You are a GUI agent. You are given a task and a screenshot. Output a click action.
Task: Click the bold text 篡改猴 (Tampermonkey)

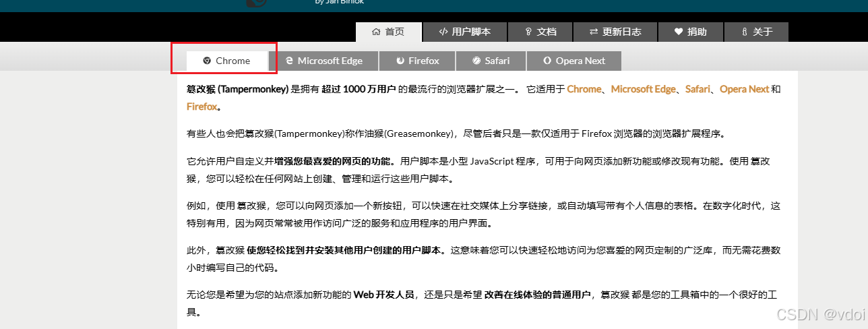tap(237, 89)
